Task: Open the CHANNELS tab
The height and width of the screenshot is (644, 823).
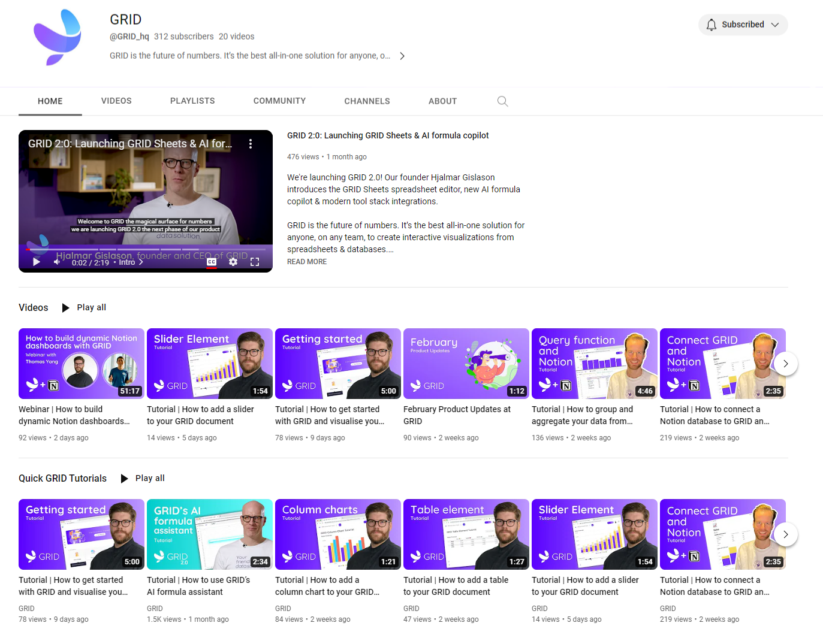Action: 367,101
